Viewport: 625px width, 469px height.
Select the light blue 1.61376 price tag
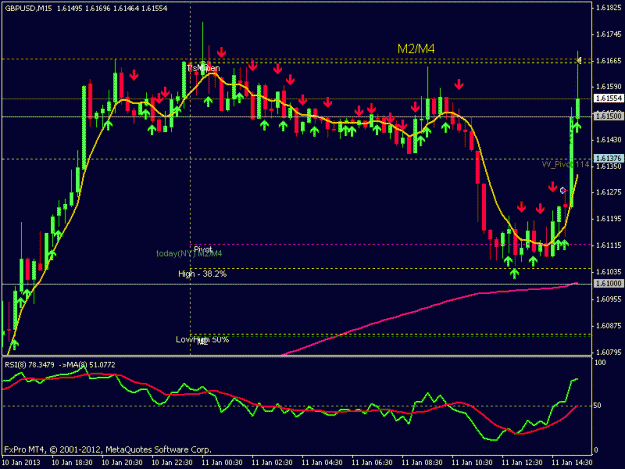[x=608, y=159]
